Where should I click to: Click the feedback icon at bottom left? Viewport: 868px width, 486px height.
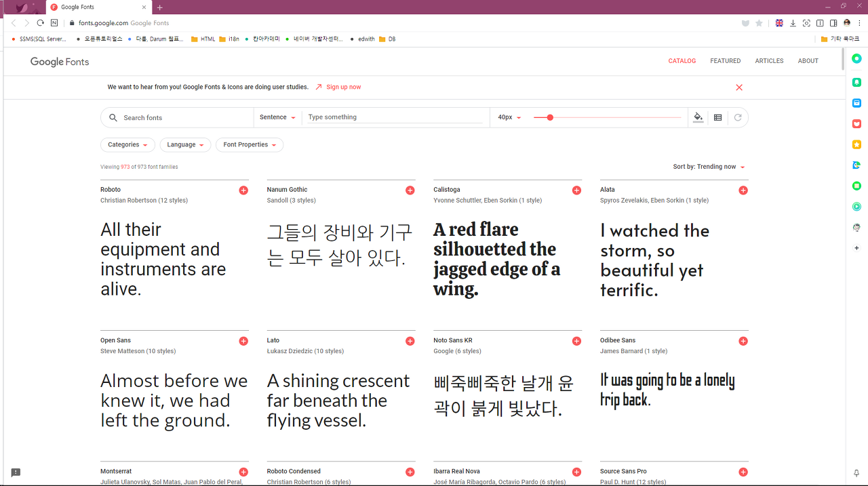[x=16, y=472]
